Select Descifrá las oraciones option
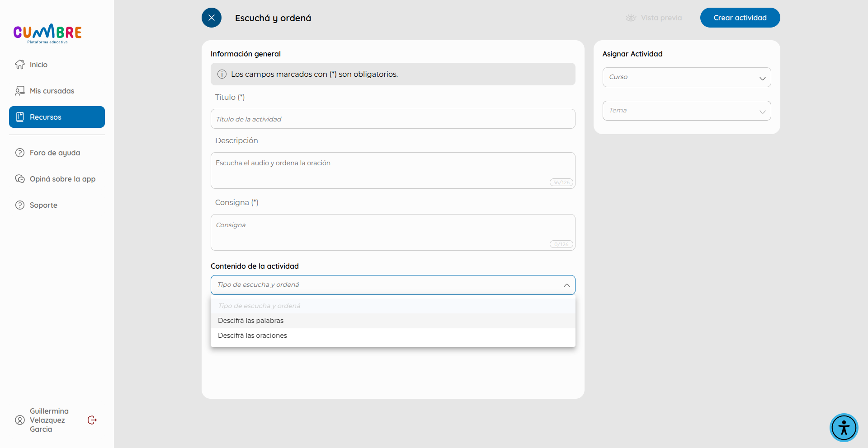This screenshot has height=448, width=868. point(393,336)
